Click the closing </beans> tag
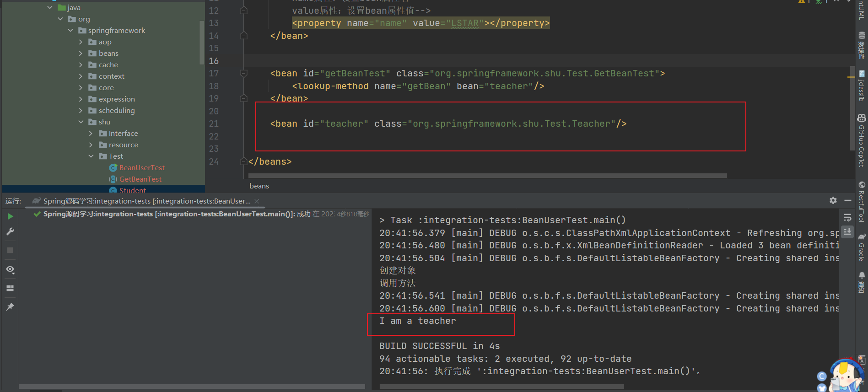This screenshot has width=868, height=392. coord(270,161)
